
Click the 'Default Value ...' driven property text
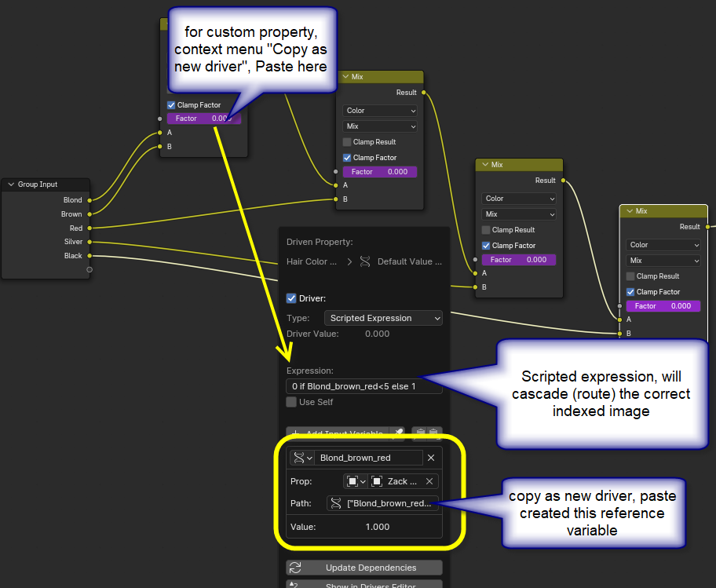409,261
